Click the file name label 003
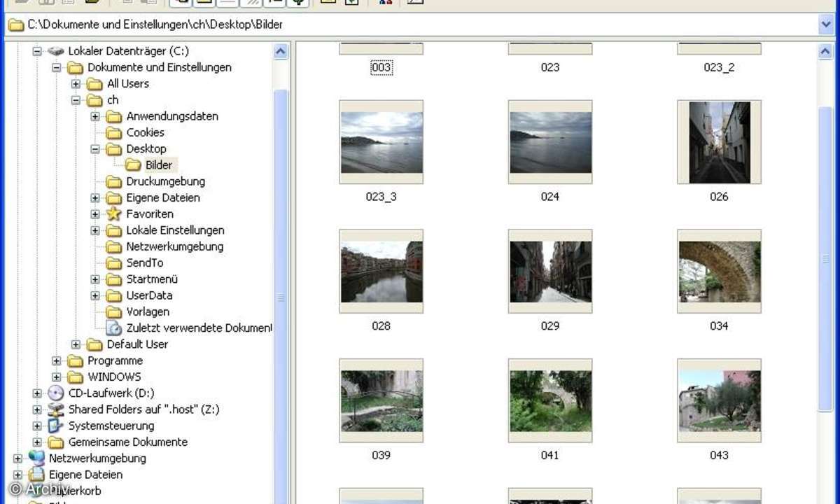The image size is (840, 504). 381,67
